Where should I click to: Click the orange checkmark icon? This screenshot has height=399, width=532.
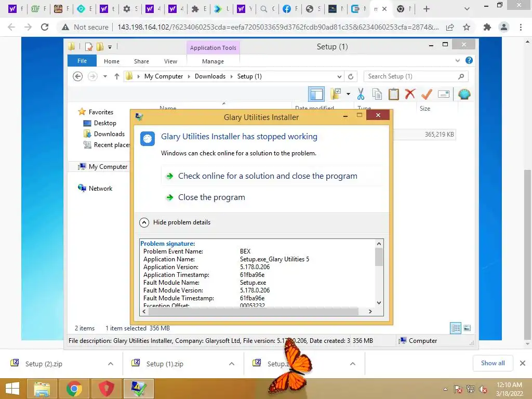pos(427,94)
